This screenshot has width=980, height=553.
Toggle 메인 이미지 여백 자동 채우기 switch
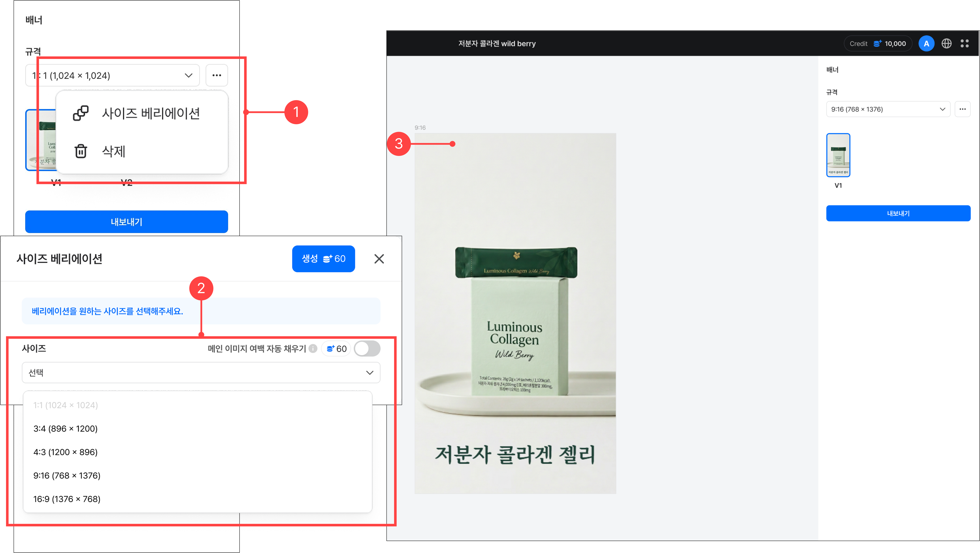click(x=367, y=348)
